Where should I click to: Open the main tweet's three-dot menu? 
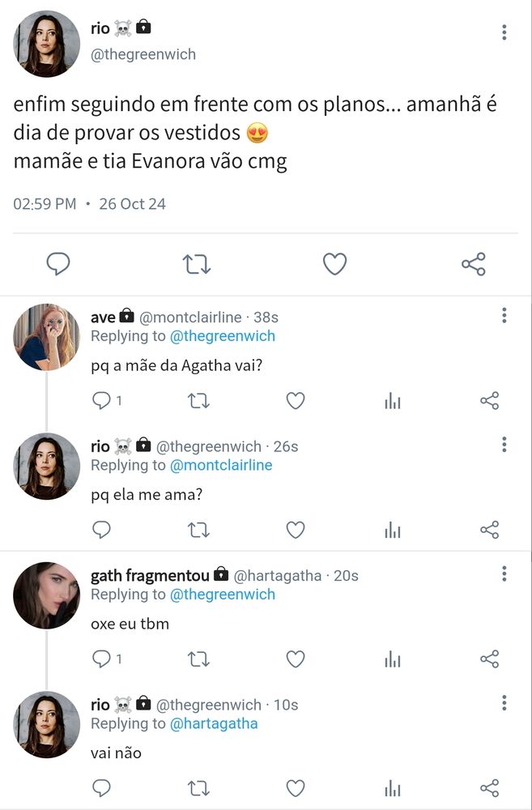(x=504, y=32)
